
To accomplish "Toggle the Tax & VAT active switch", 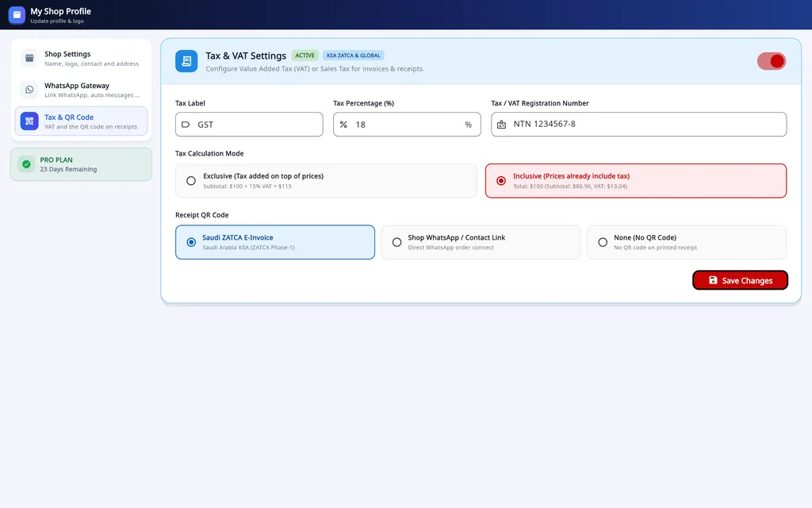I will 771,61.
